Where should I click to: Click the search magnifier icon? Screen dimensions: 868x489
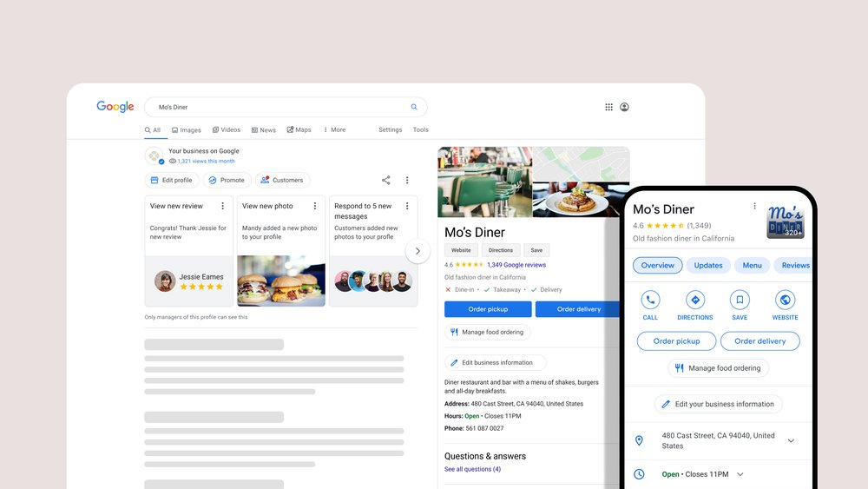(x=414, y=107)
